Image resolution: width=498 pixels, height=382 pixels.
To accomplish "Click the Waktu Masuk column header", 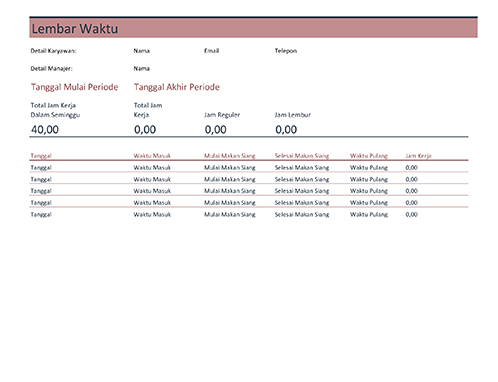I will [x=152, y=156].
